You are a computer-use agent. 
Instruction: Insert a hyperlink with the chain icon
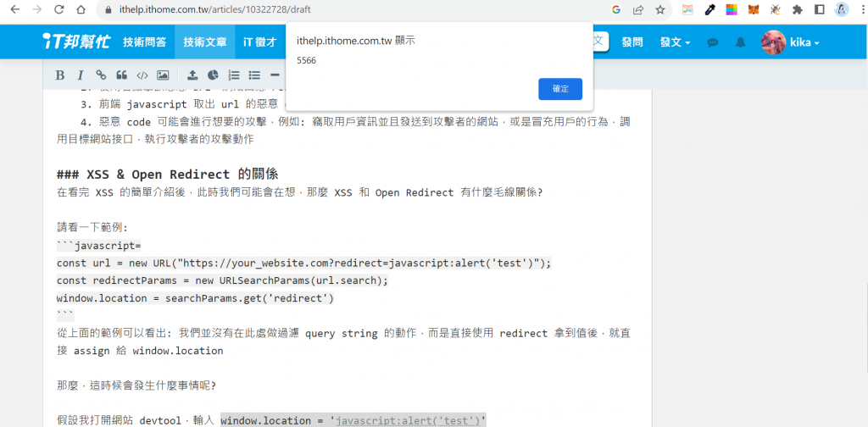tap(101, 75)
